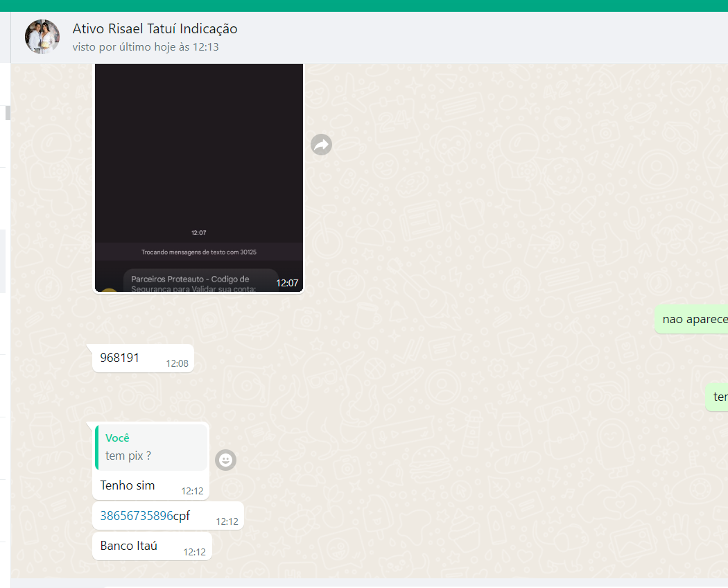Screen dimensions: 728x588
Task: Click forward arrow beside the screenshot image
Action: [x=321, y=144]
